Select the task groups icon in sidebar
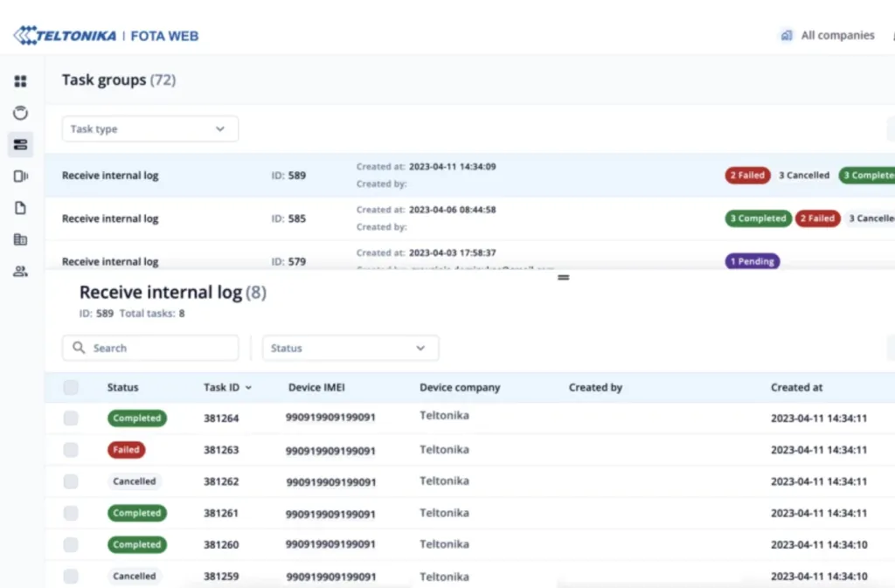This screenshot has height=588, width=895. [20, 144]
